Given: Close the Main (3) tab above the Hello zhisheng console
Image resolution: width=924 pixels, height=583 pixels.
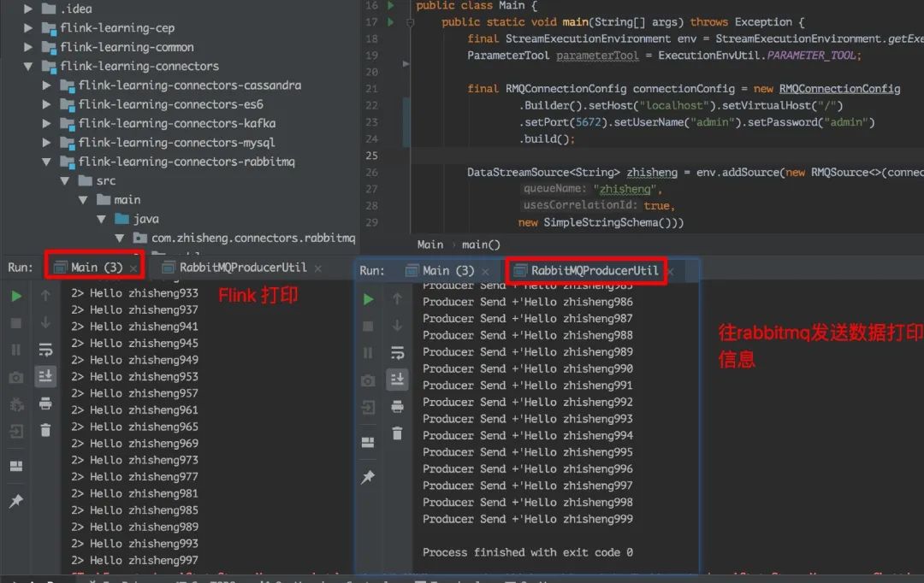Looking at the screenshot, I should tap(133, 268).
